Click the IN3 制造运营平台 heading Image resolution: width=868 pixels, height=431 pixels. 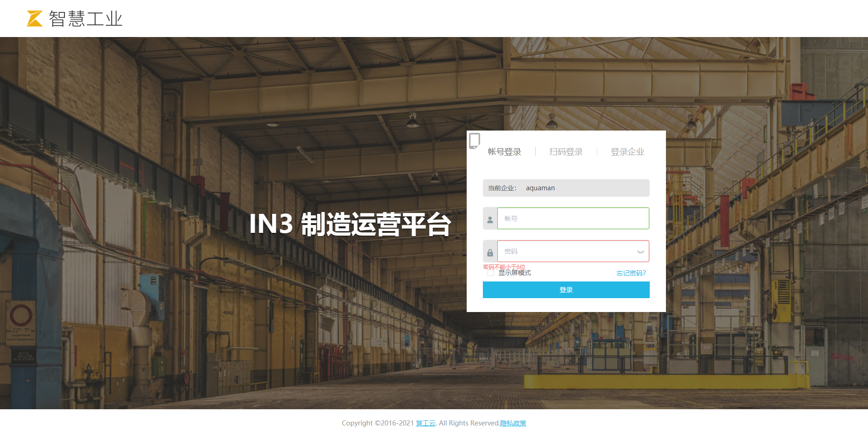tap(350, 224)
